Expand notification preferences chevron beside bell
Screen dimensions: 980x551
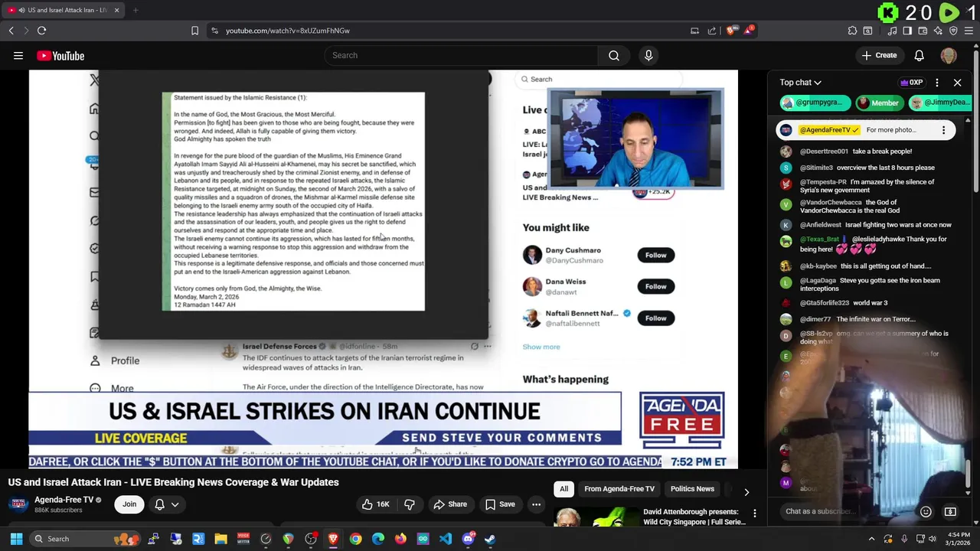175,504
